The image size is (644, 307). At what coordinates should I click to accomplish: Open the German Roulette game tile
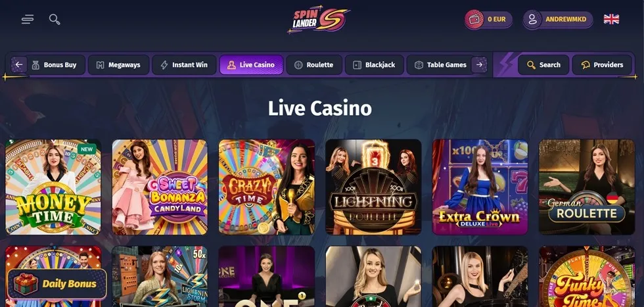tap(587, 187)
